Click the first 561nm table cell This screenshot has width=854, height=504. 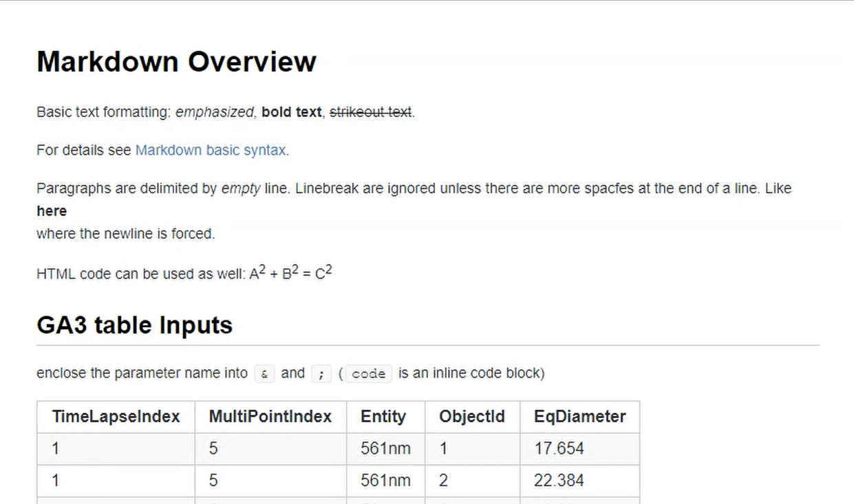(385, 448)
